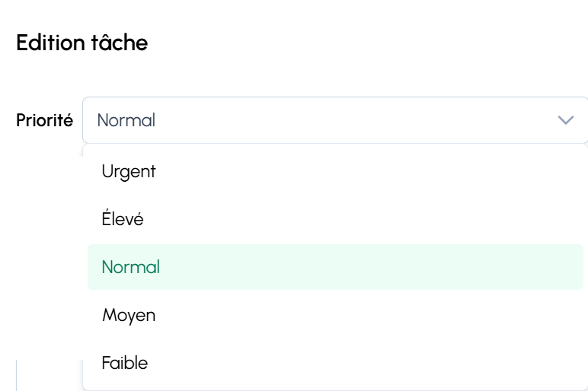Screen dimensions: 588x391
Task: Set task priority to Urgent
Action: coord(129,172)
